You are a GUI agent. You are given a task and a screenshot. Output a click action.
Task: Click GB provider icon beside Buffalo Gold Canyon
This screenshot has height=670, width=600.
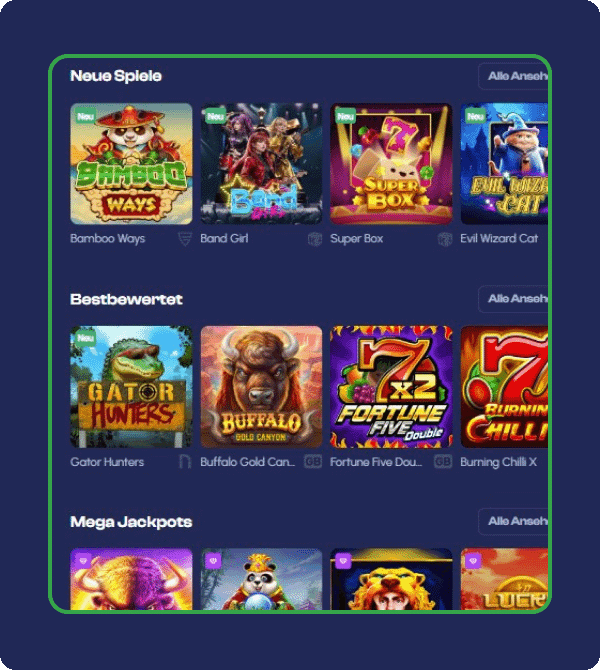click(x=313, y=461)
